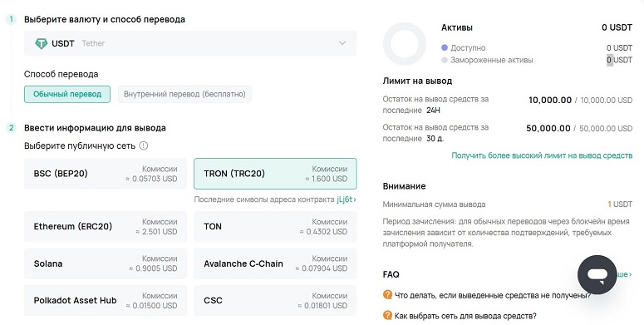
Task: Click the USDT Tether coin logo
Action: [41, 43]
